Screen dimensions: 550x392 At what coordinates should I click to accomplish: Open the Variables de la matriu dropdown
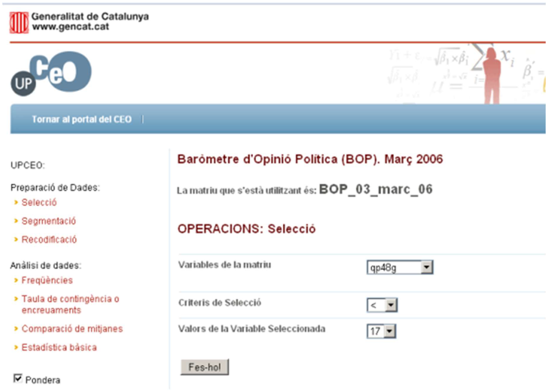click(426, 267)
